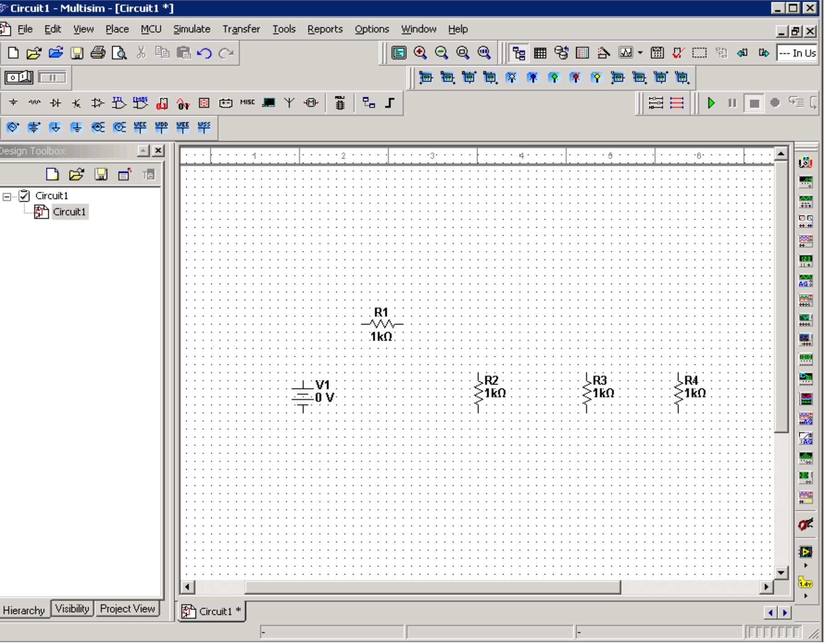Place the red indicator probe lamp
This screenshot has width=832, height=644.
click(576, 78)
